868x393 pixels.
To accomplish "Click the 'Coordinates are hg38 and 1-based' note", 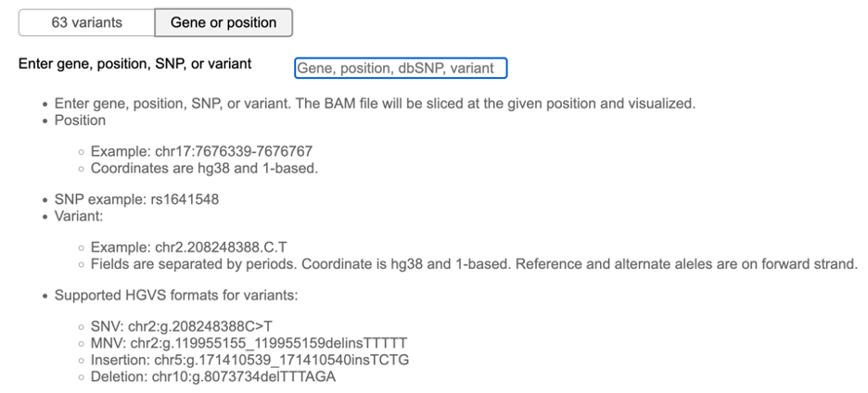I will point(204,169).
